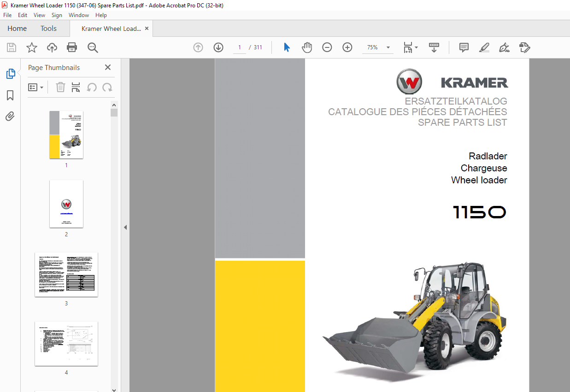570x392 pixels.
Task: Click the 1150 model number
Action: (480, 212)
